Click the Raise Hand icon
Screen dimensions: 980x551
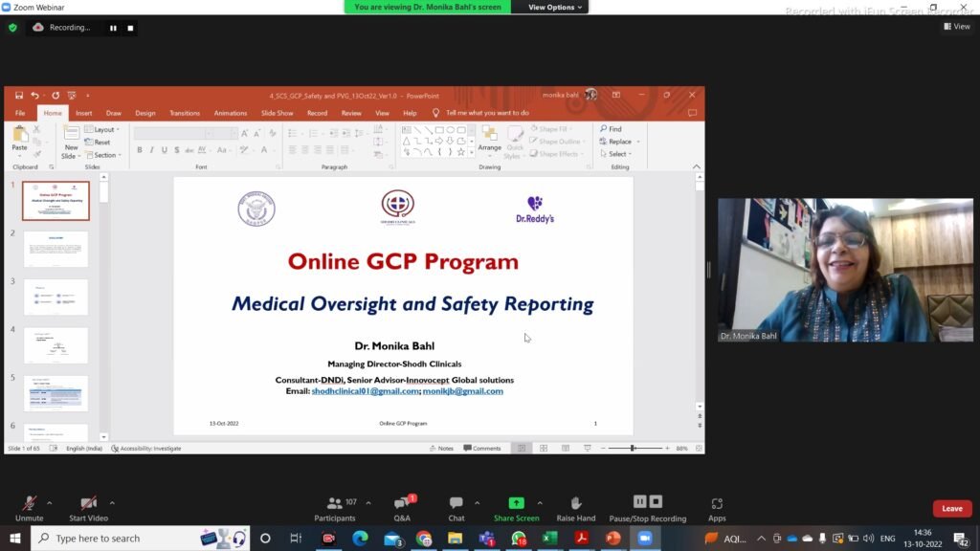575,503
